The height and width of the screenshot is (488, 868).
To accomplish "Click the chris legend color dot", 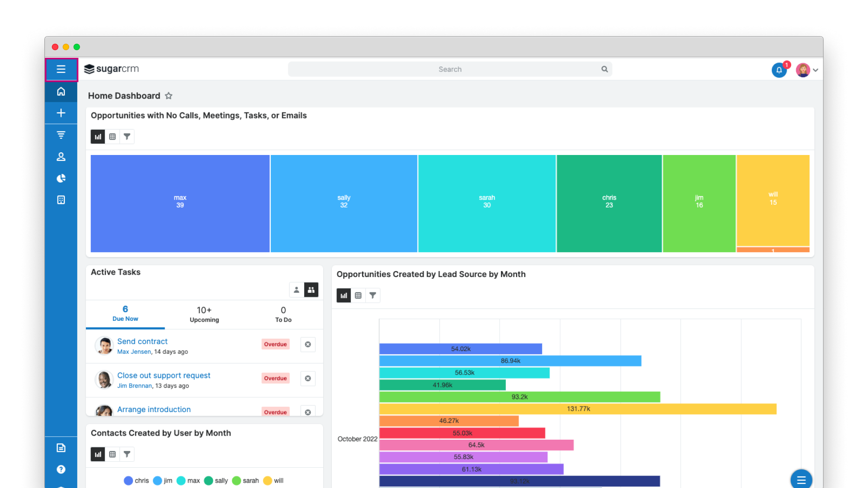I will click(x=128, y=481).
